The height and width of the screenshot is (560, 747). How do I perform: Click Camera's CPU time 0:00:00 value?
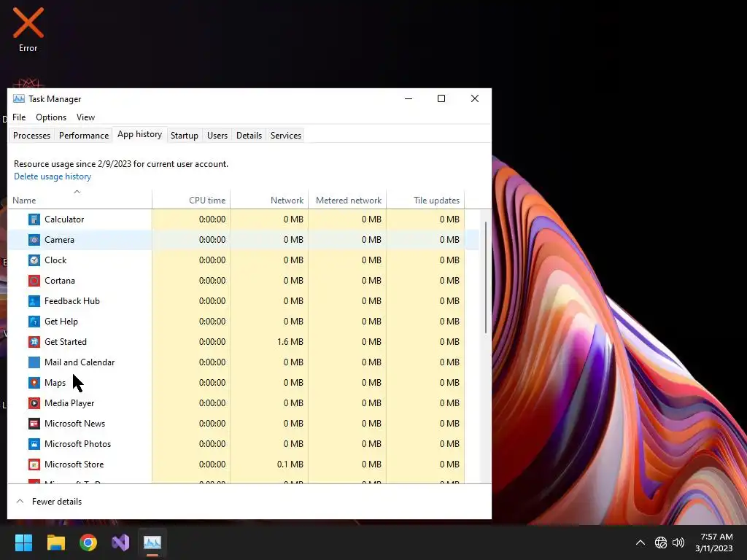tap(212, 240)
